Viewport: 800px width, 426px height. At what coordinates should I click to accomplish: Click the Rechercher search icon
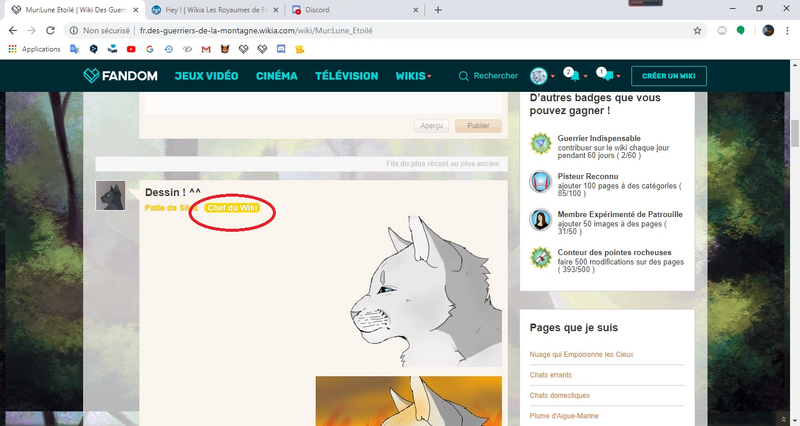[463, 76]
